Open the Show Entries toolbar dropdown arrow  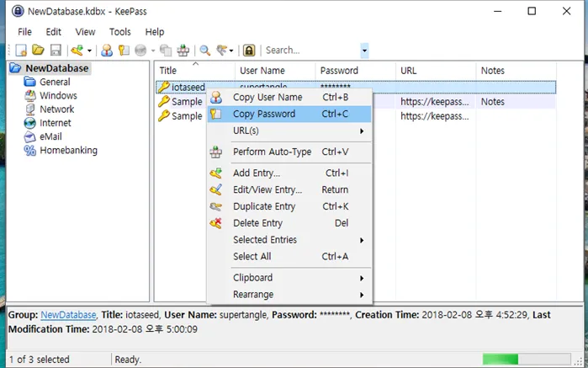coord(231,51)
